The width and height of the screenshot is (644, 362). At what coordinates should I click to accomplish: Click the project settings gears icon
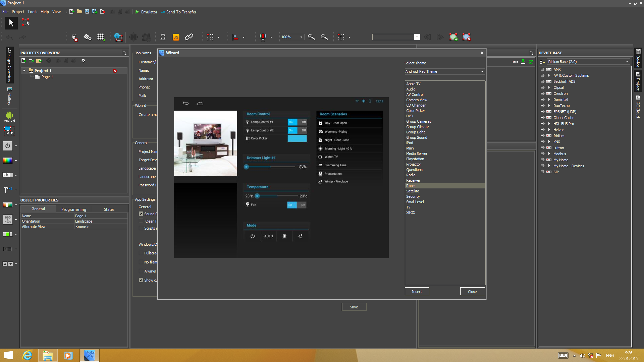pos(88,37)
